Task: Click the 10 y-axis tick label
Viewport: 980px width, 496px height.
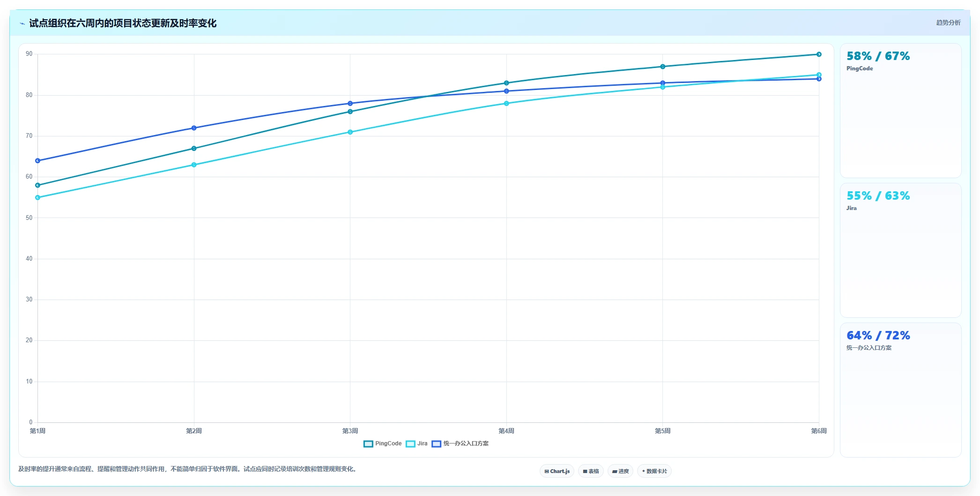Action: tap(29, 382)
